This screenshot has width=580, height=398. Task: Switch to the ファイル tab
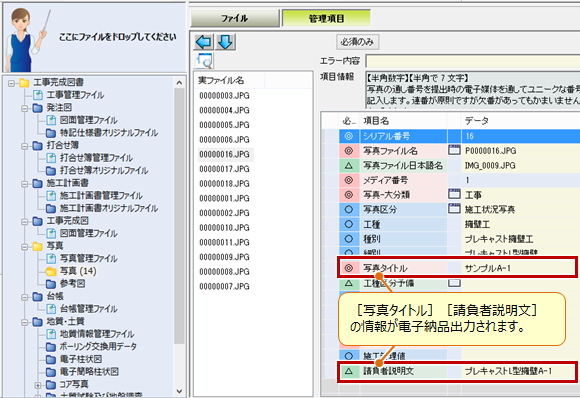click(x=235, y=18)
